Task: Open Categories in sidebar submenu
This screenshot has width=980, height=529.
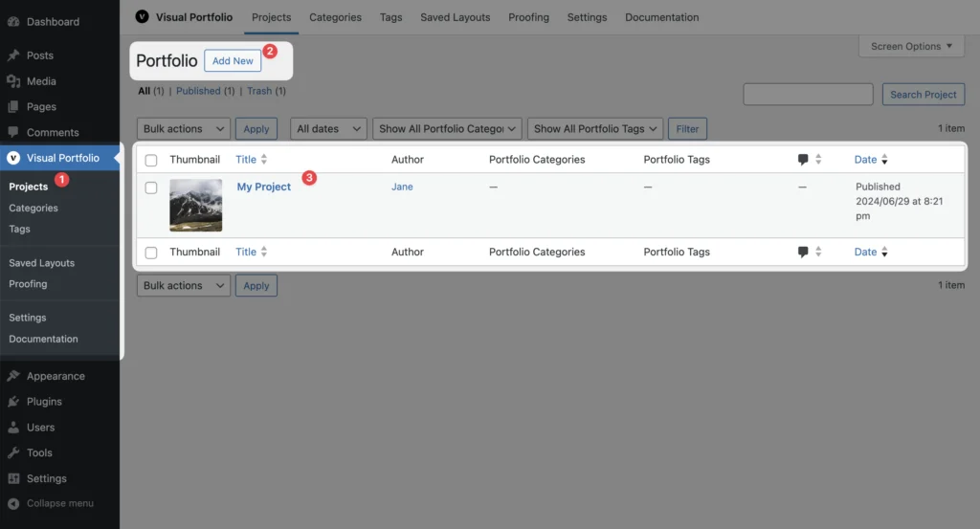Action: 33,208
